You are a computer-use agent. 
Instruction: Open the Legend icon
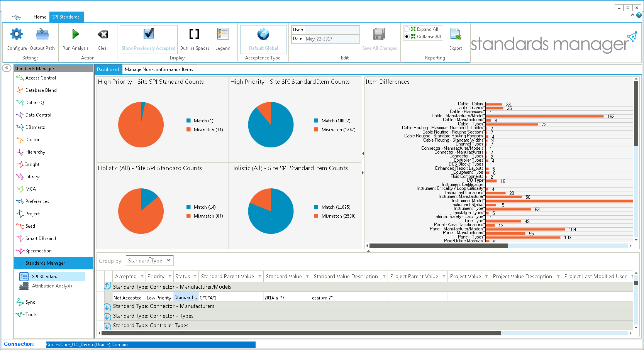223,34
